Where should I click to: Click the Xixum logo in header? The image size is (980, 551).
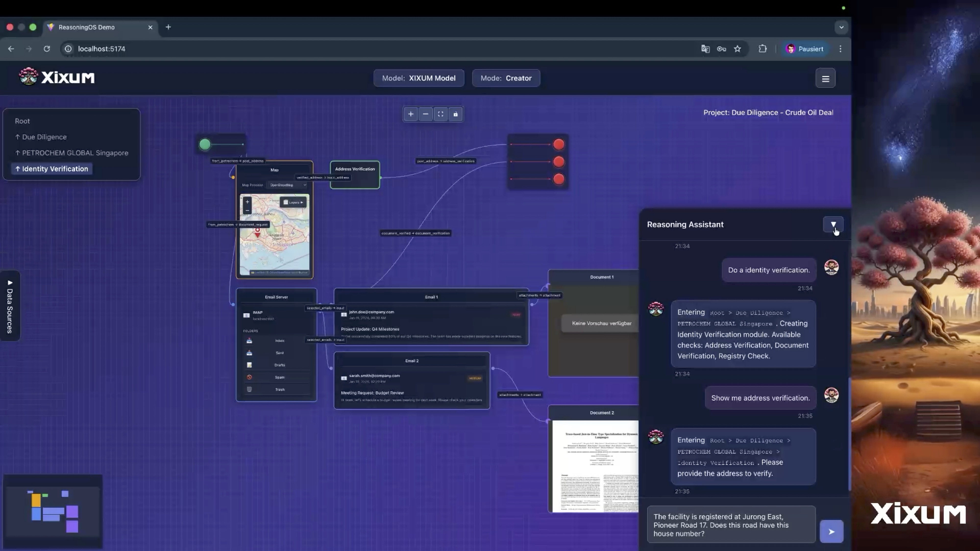click(x=57, y=77)
